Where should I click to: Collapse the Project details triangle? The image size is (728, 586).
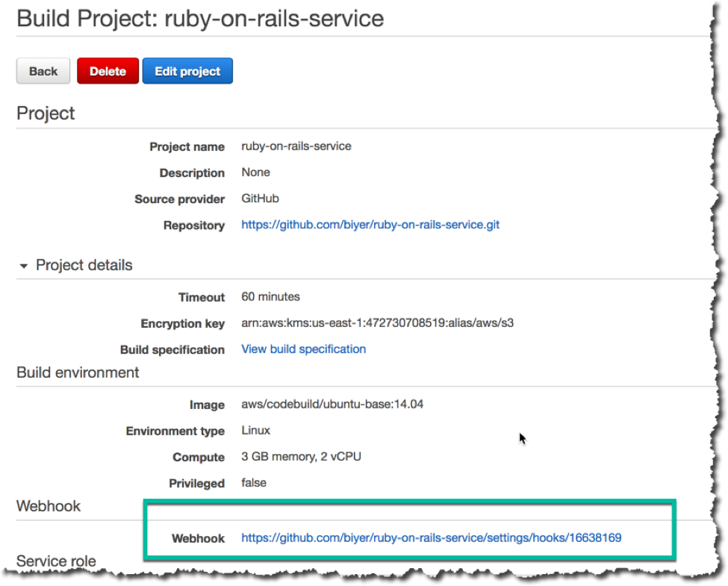pos(23,266)
